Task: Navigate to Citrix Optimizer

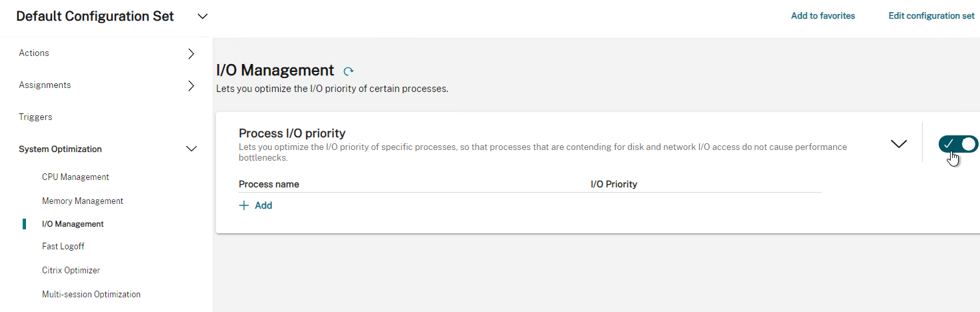Action: pyautogui.click(x=71, y=270)
